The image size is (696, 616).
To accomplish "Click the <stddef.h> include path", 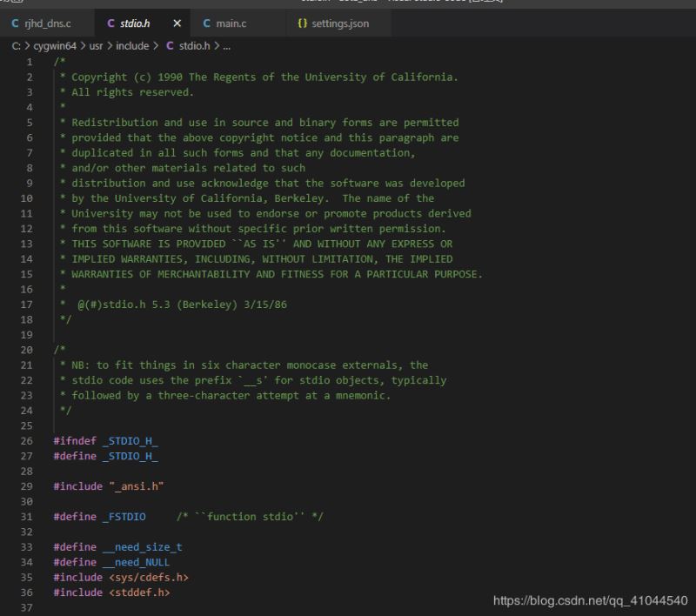I will 139,593.
